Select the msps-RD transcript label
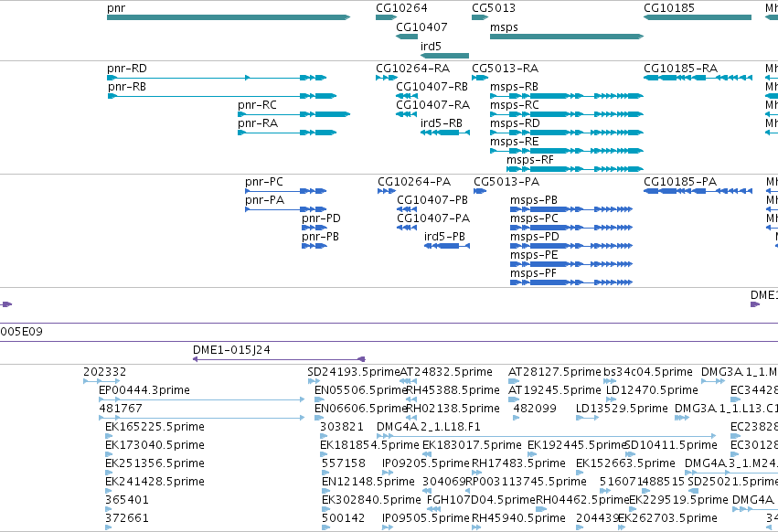 515,123
